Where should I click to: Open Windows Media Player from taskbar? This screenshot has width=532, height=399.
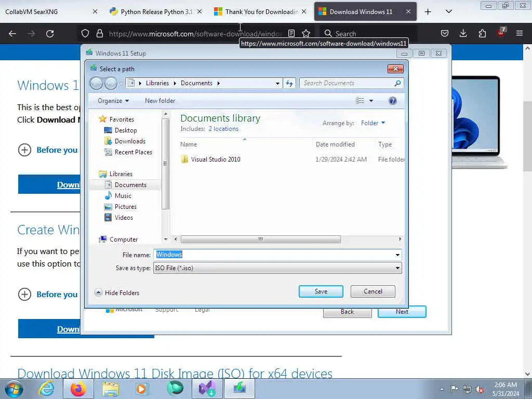point(141,389)
